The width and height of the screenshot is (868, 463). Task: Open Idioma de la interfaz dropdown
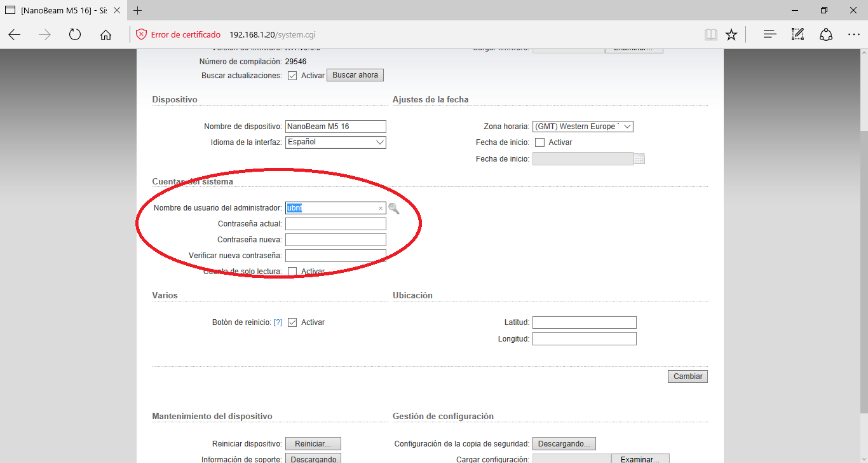click(336, 142)
